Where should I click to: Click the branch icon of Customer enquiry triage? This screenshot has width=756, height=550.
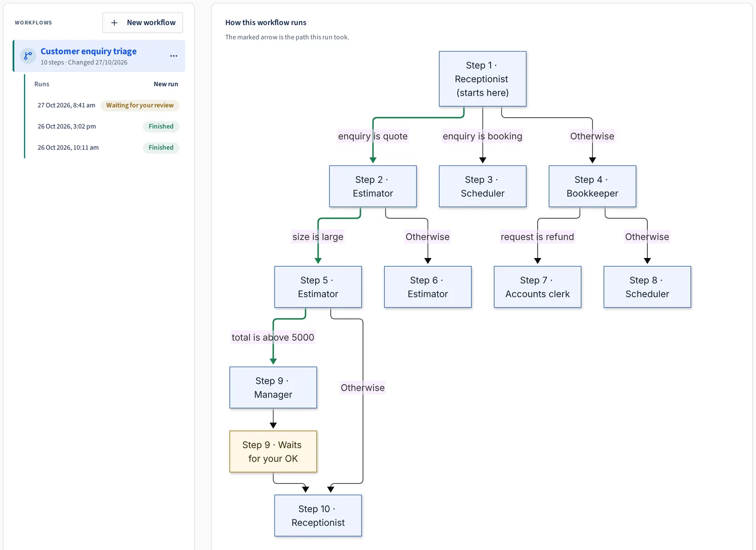coord(28,56)
